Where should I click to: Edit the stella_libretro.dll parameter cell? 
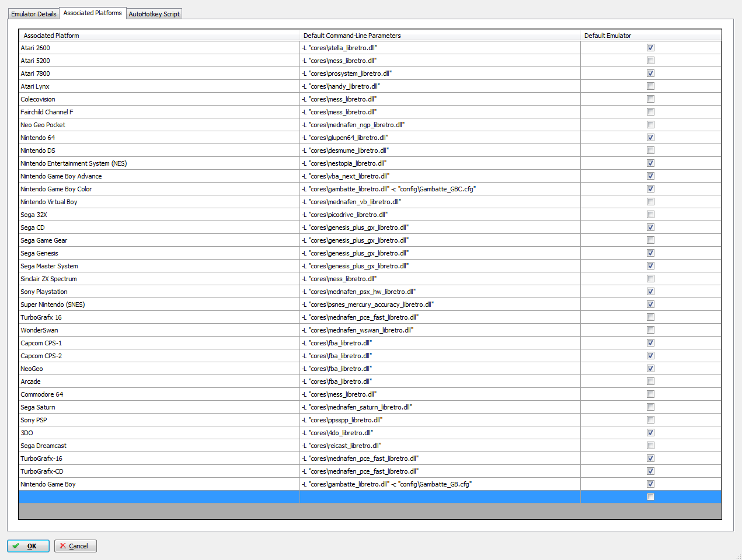click(440, 48)
